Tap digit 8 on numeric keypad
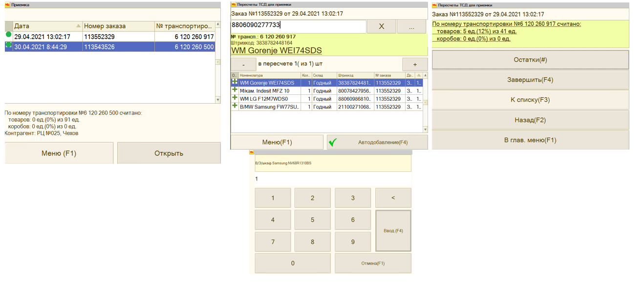Image resolution: width=644 pixels, height=287 pixels. [313, 242]
